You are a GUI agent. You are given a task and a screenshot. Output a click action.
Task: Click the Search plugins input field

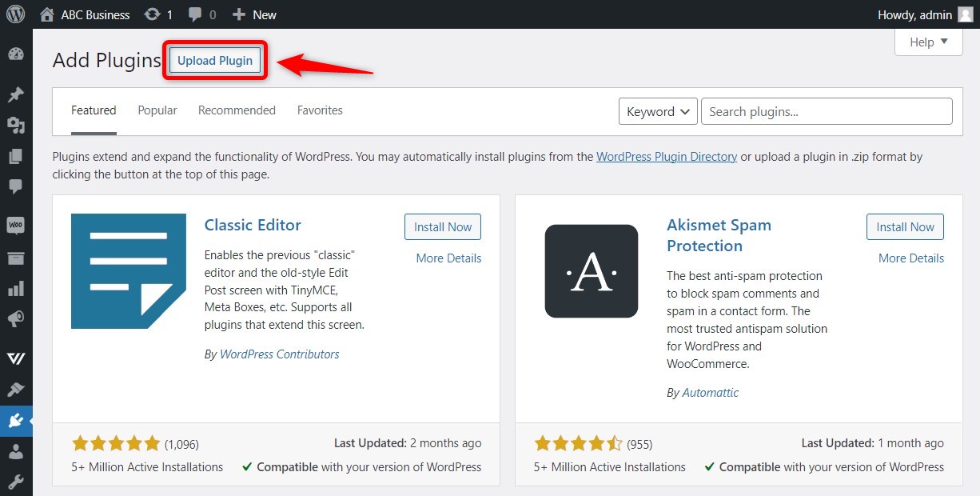click(827, 112)
